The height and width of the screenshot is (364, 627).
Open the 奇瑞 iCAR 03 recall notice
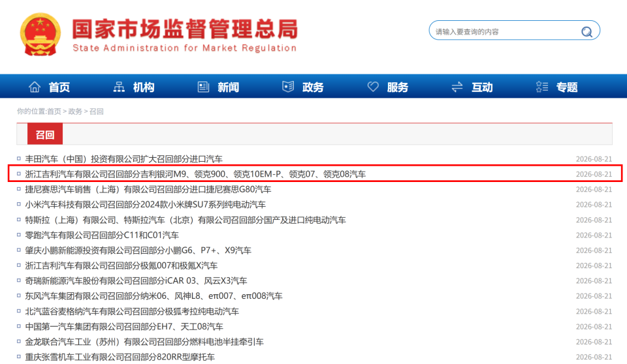point(137,281)
